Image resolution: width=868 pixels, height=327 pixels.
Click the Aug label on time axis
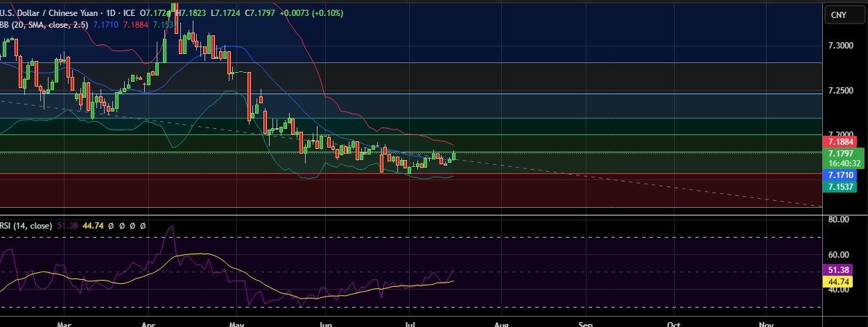502,324
